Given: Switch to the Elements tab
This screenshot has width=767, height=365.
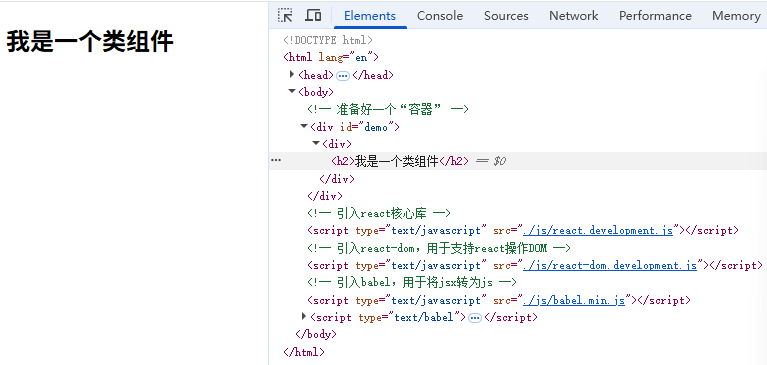Looking at the screenshot, I should tap(370, 16).
